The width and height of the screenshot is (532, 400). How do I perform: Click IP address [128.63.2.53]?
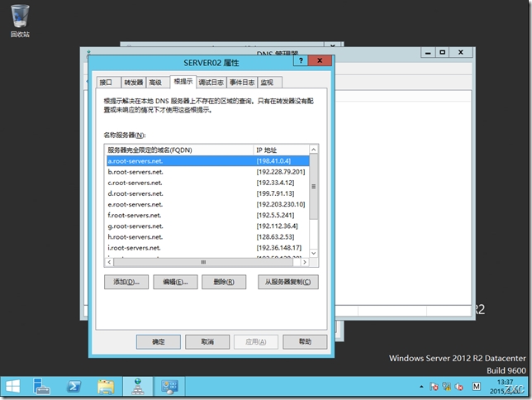(275, 237)
